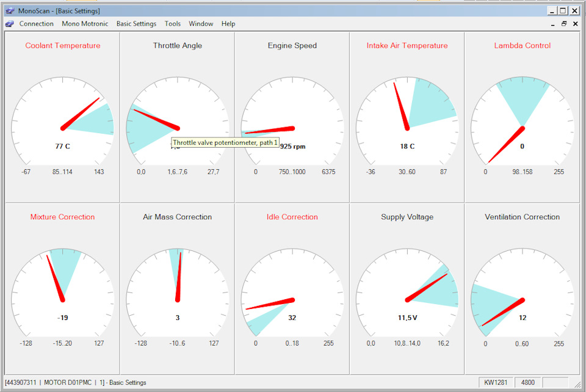Viewport: 586px width, 392px height.
Task: Click the engine speed reading 925 rpm
Action: [x=292, y=147]
